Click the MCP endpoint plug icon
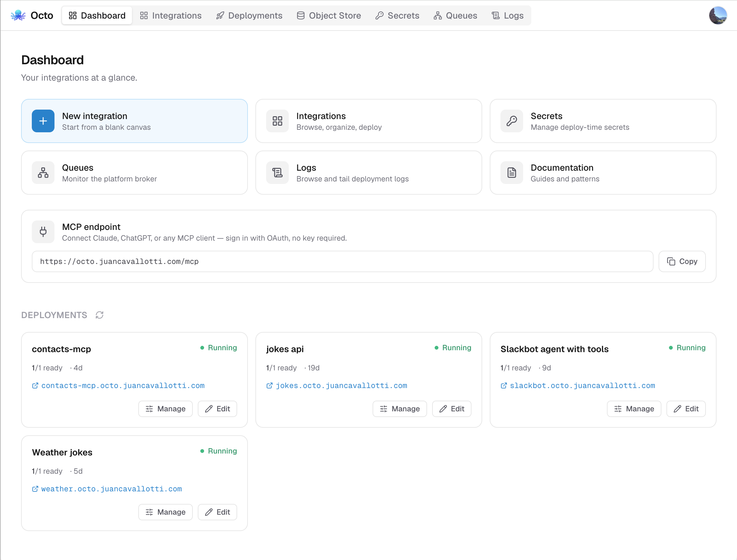Screen dimensions: 737x560 pyautogui.click(x=43, y=232)
